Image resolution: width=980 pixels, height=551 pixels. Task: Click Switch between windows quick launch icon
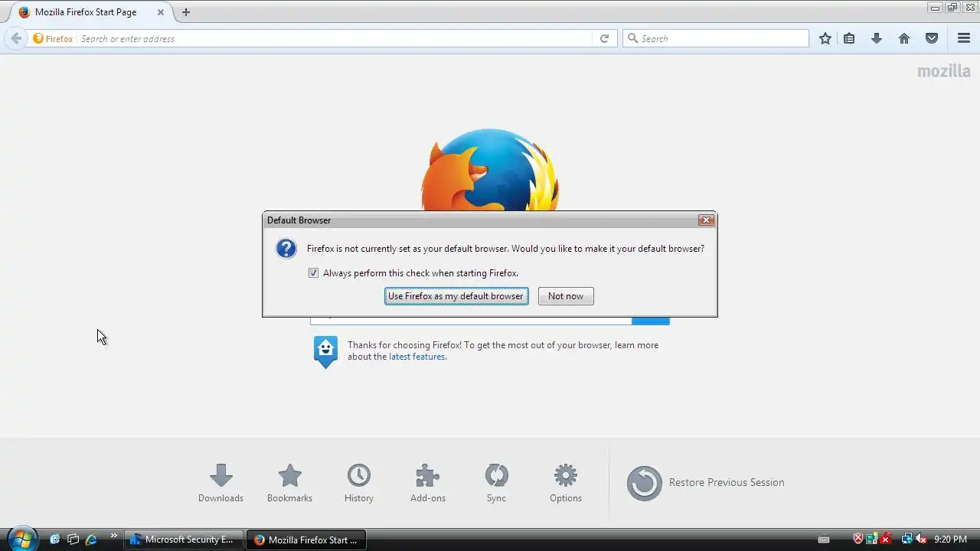coord(73,540)
